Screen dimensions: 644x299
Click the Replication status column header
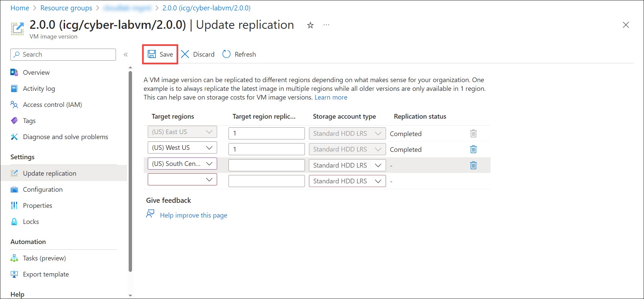(420, 117)
